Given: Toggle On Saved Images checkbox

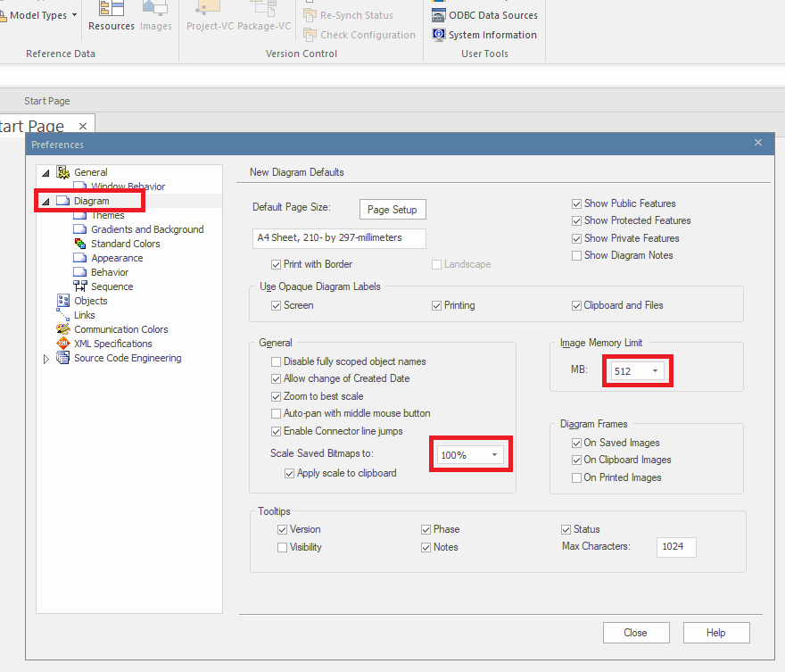Looking at the screenshot, I should click(x=577, y=443).
